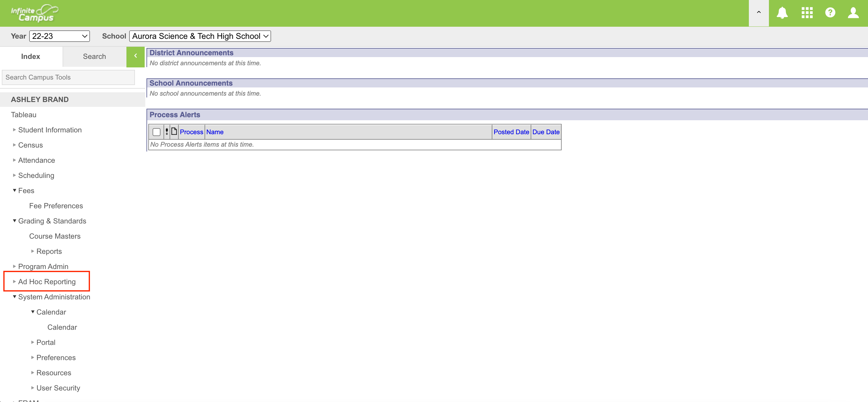Collapse the sidebar with green arrow button
Screen dimensions: 868x402
136,56
